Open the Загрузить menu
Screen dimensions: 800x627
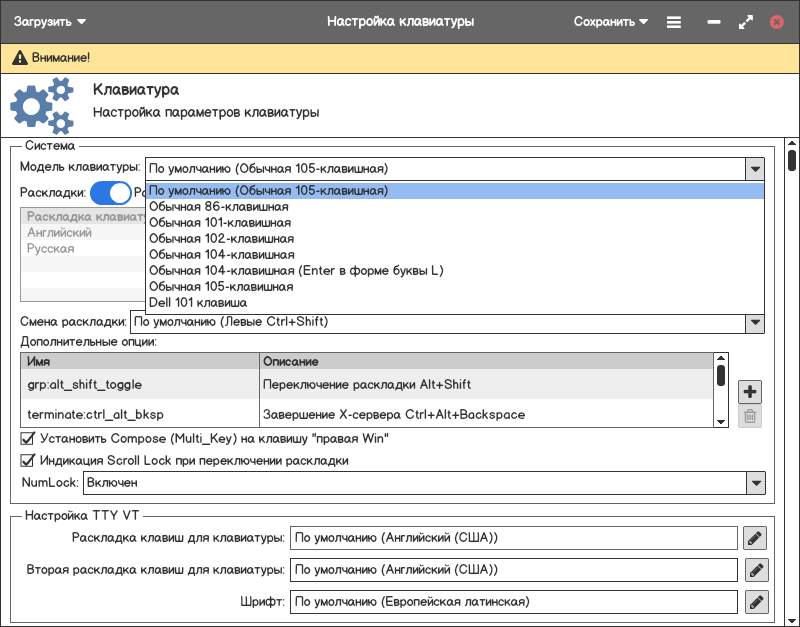[x=49, y=21]
